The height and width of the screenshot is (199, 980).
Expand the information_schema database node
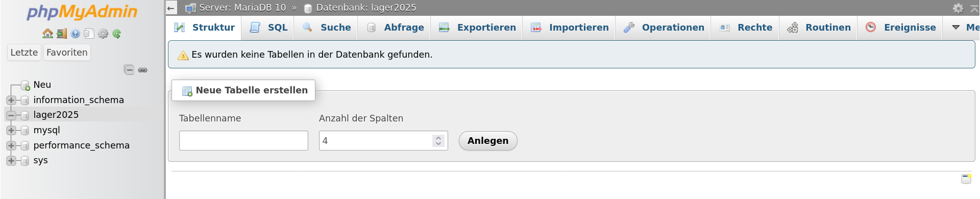[x=11, y=100]
